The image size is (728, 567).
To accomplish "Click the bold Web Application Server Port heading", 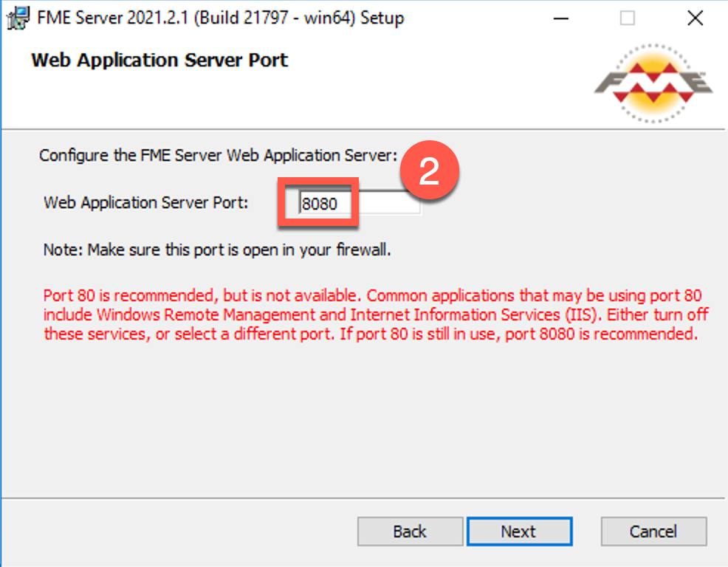I will tap(159, 61).
